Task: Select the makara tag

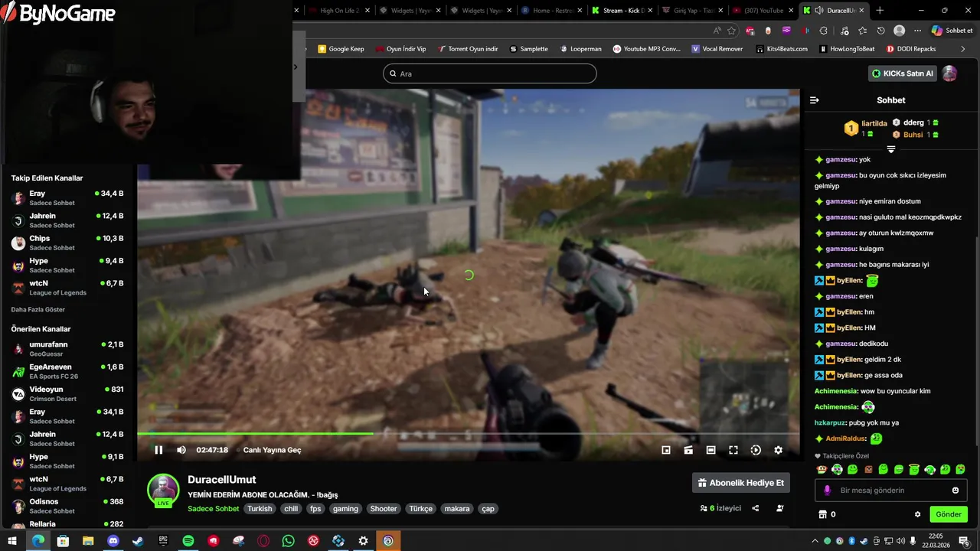Action: click(x=457, y=509)
